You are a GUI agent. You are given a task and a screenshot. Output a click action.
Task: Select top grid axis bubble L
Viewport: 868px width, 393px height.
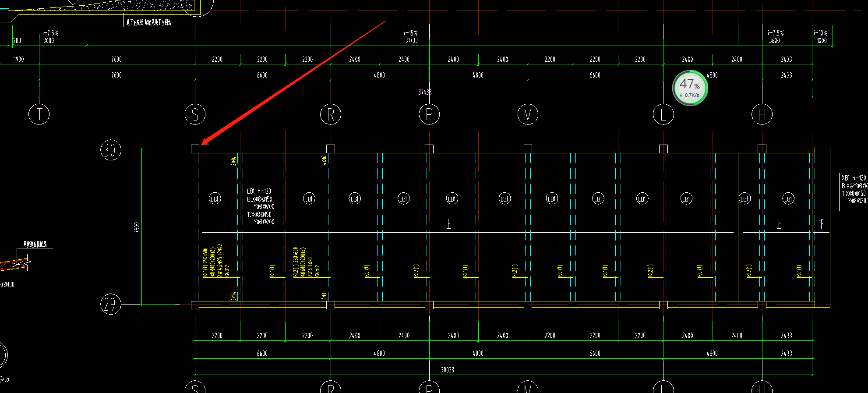point(663,114)
